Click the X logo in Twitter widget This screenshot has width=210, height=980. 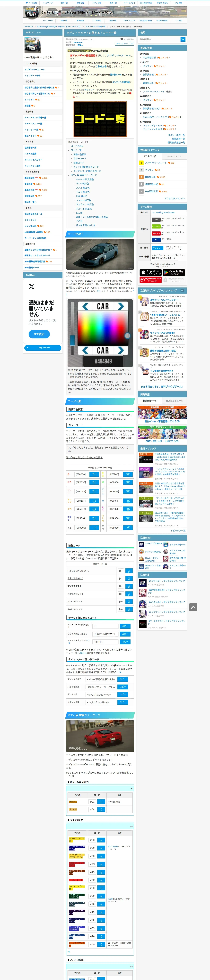(32, 286)
